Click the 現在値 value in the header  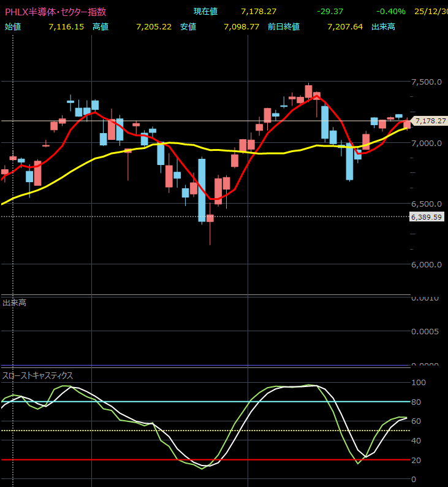point(259,12)
